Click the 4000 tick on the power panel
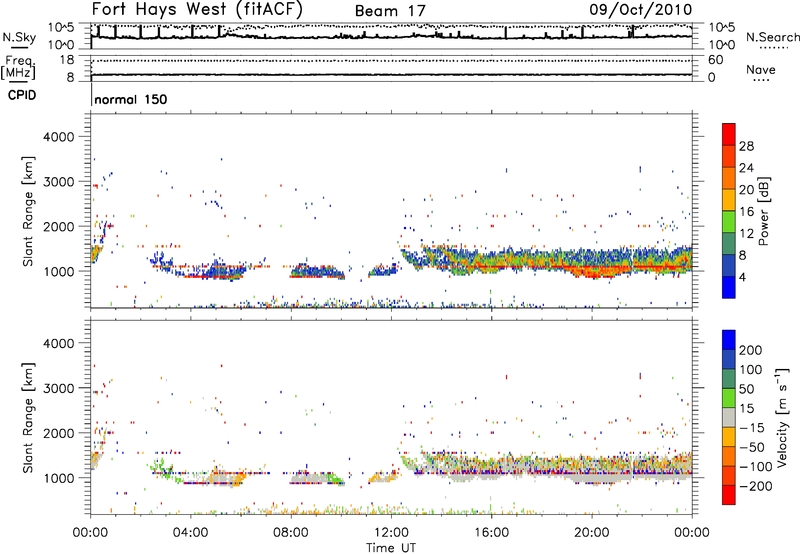 [x=58, y=136]
